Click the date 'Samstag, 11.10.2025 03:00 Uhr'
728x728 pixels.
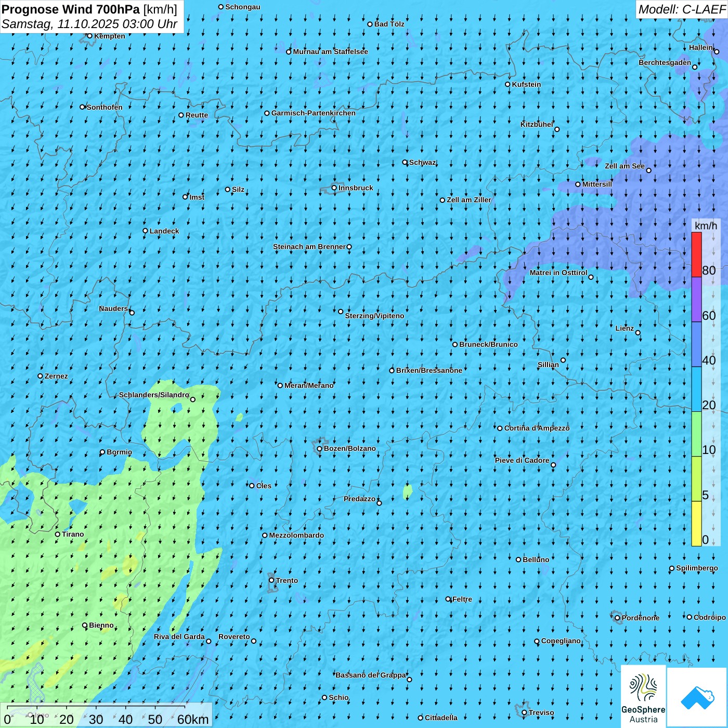89,24
